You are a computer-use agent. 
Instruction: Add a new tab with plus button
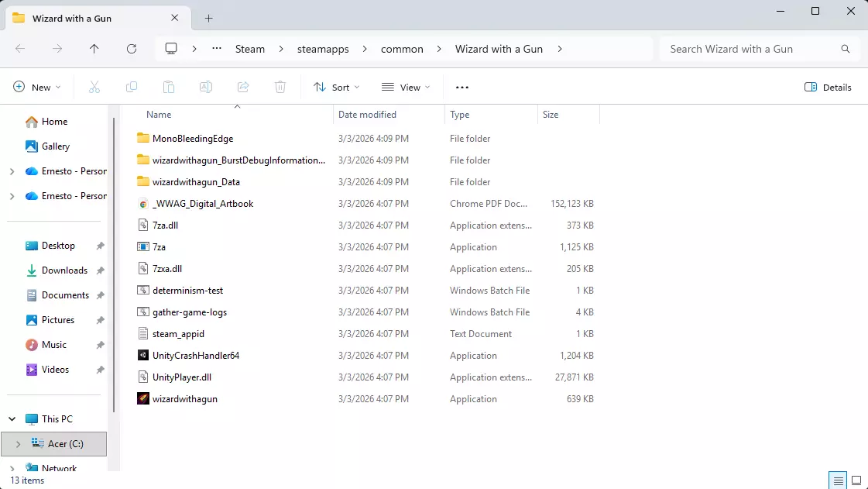click(208, 19)
